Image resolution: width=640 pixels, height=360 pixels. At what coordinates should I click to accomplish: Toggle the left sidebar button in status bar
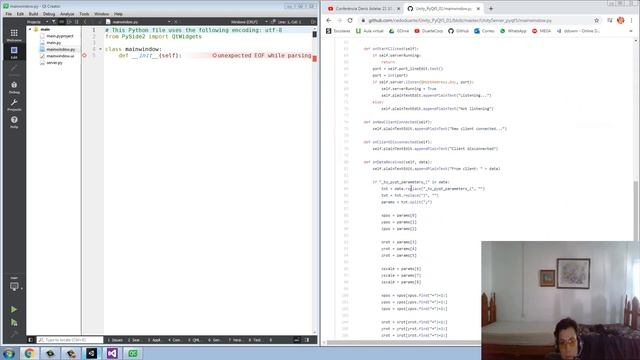coord(31,340)
